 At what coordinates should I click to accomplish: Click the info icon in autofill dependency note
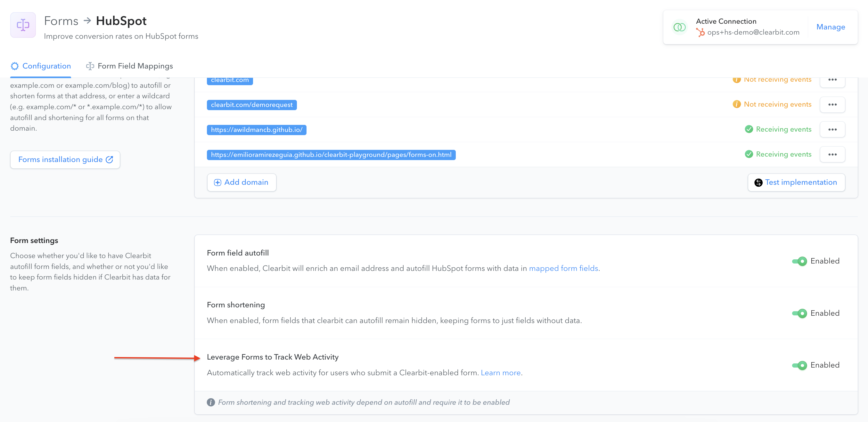pyautogui.click(x=211, y=402)
